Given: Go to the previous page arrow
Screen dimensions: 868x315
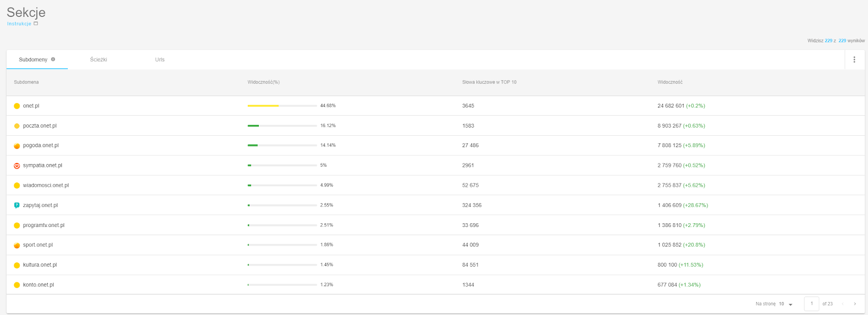Looking at the screenshot, I should [x=843, y=304].
